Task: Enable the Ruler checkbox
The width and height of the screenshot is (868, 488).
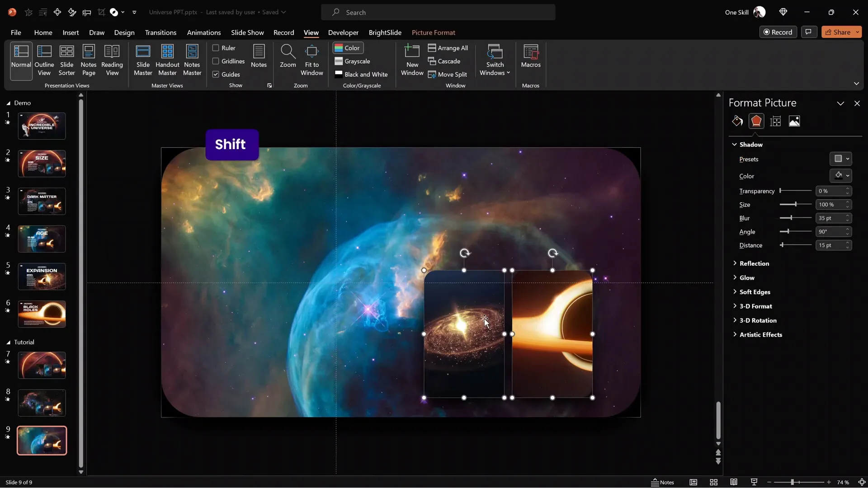Action: 216,48
